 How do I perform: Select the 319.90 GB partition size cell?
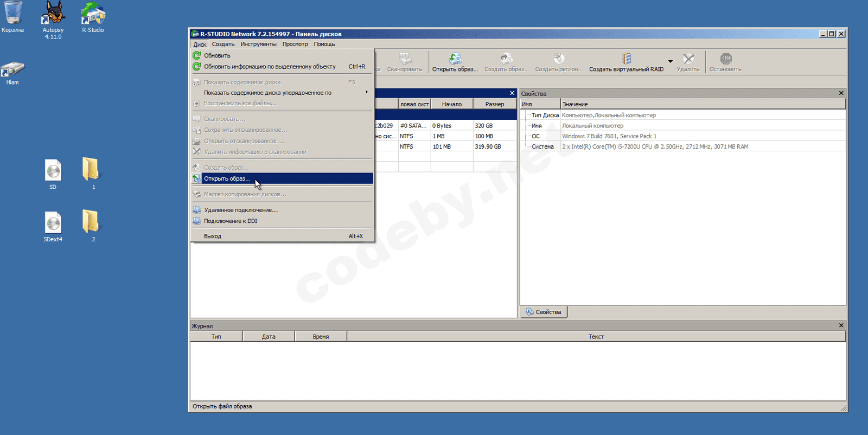495,146
